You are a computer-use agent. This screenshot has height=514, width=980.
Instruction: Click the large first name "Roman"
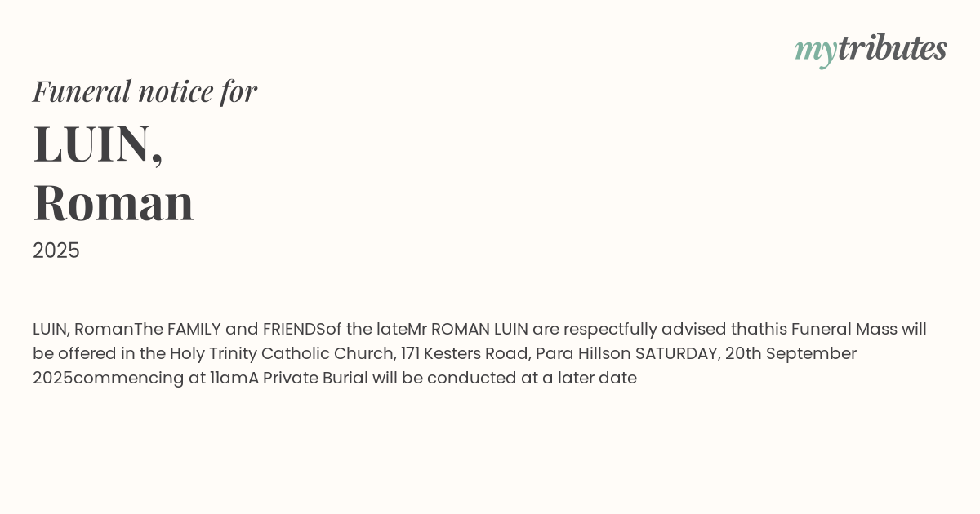click(114, 202)
